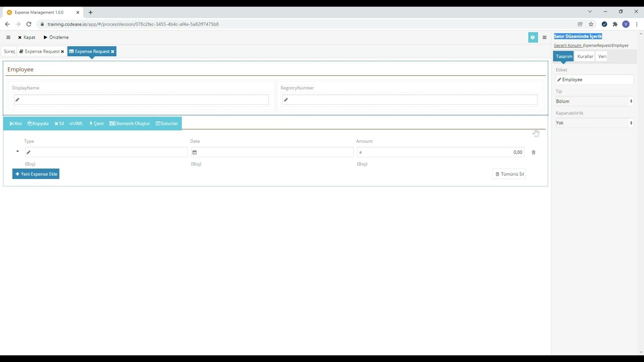Bookmark this page with star icon

[x=591, y=24]
